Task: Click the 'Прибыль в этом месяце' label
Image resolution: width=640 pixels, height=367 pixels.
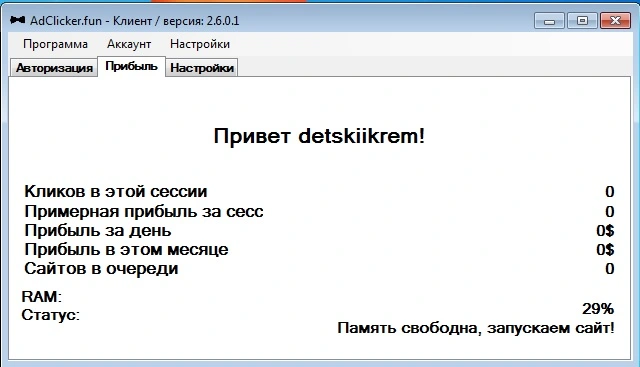Action: pyautogui.click(x=126, y=249)
